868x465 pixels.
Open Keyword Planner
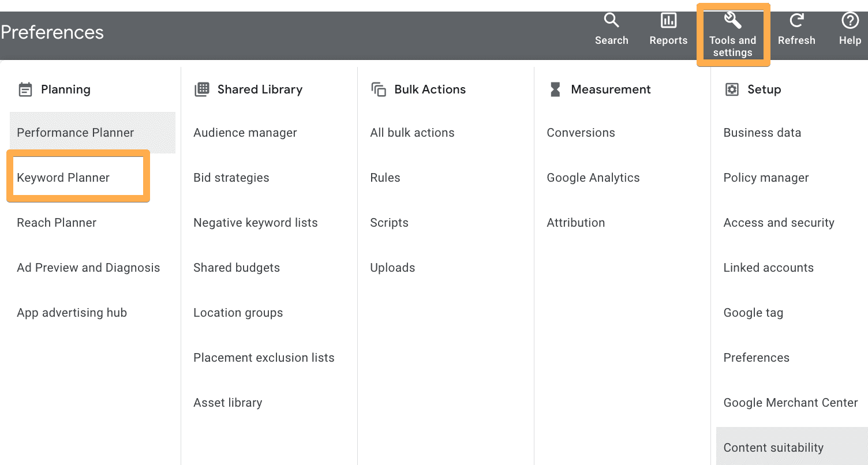[x=63, y=178]
